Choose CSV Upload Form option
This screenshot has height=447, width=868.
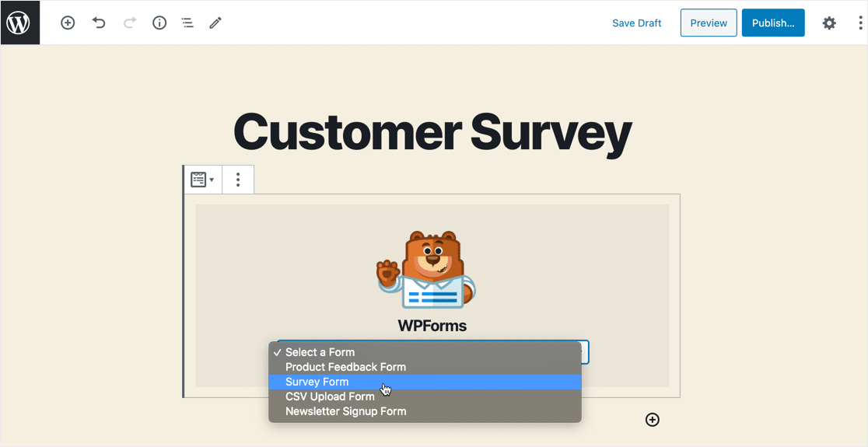pos(425,396)
